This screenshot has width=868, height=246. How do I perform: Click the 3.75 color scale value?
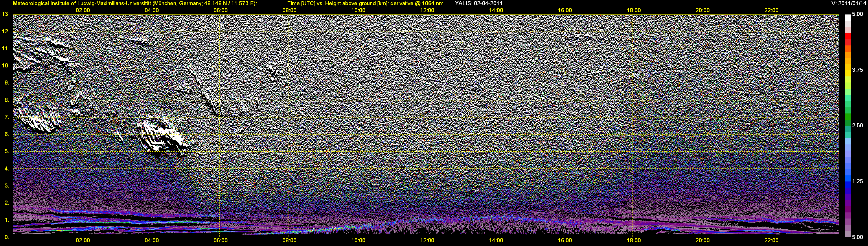coord(858,70)
